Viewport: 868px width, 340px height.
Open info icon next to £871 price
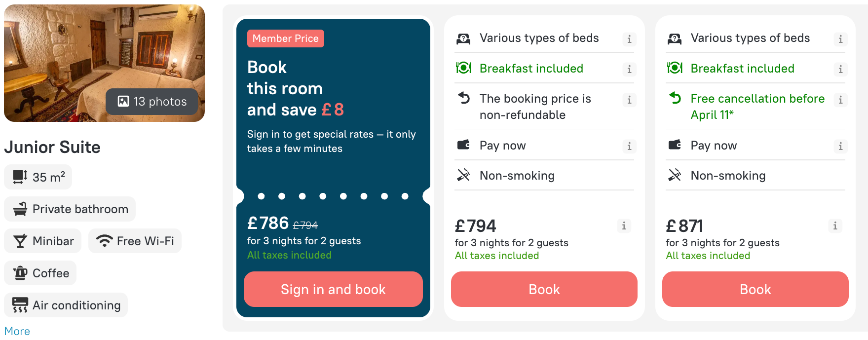pos(835,226)
